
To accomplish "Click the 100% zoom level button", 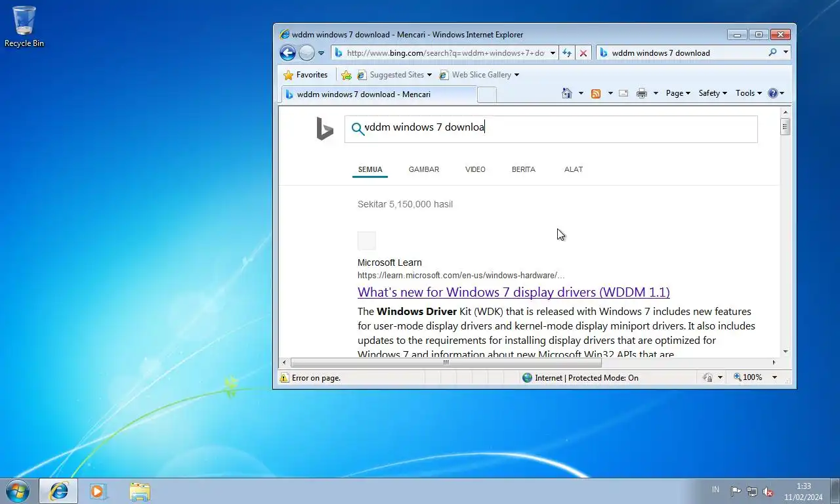I will coord(748,377).
